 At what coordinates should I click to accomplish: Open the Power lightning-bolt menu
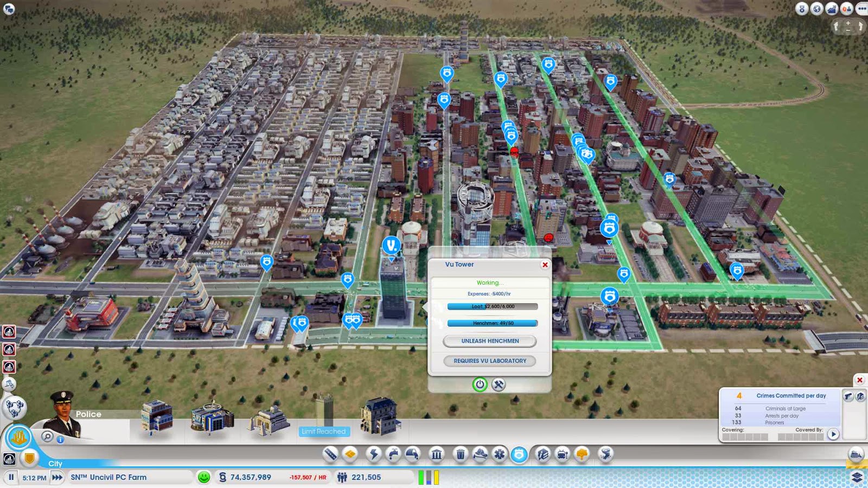pyautogui.click(x=373, y=454)
